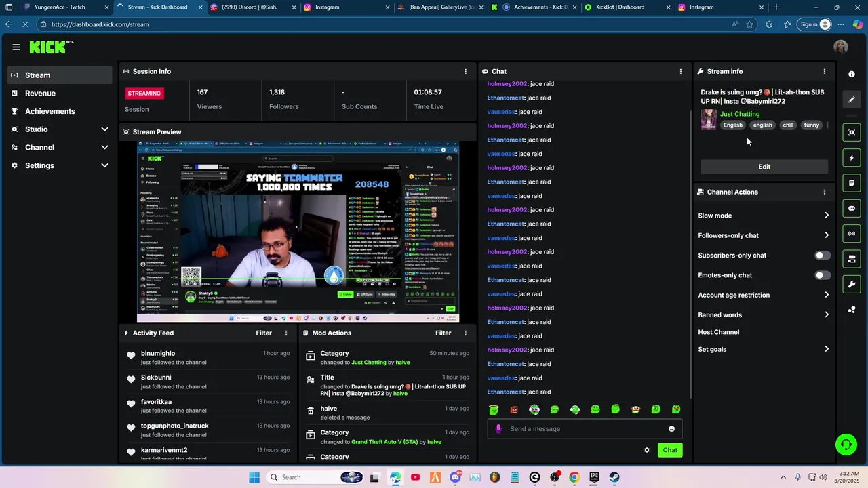Open the Mod Actions Filter dropdown

[x=443, y=333]
